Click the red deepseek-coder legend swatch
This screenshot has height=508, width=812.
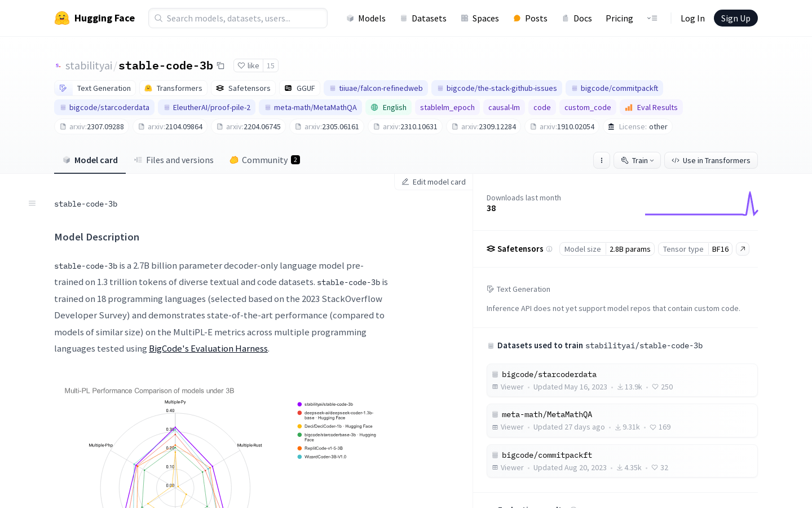click(x=299, y=413)
